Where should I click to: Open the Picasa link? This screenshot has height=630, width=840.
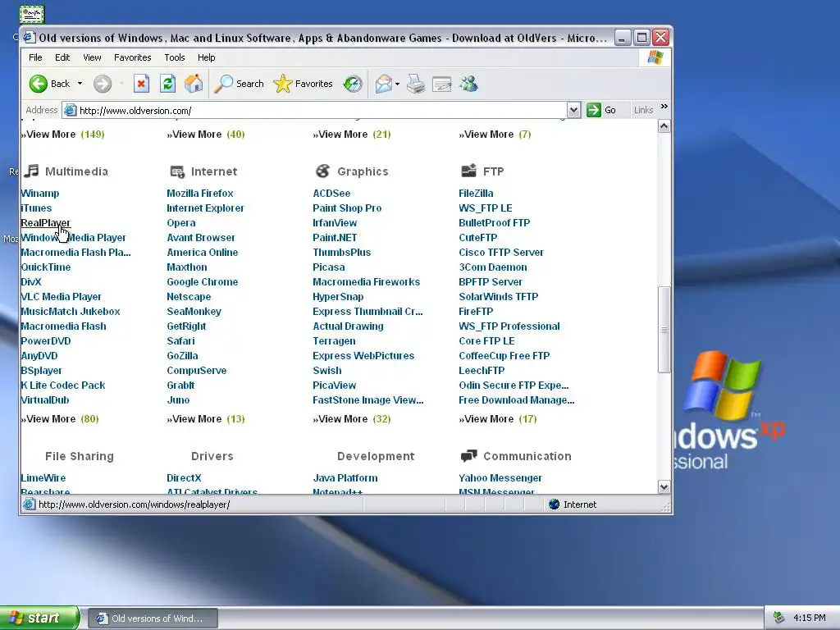(329, 267)
